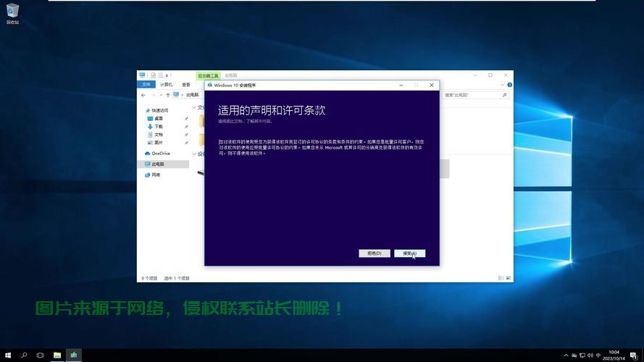
Task: Switch to Windows 10 Setup taskbar icon
Action: [73, 355]
